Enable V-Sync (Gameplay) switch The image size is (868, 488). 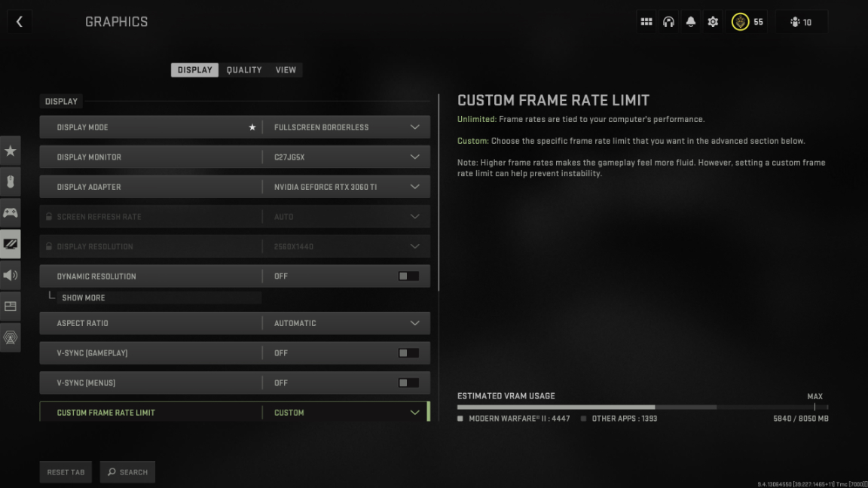pos(408,353)
